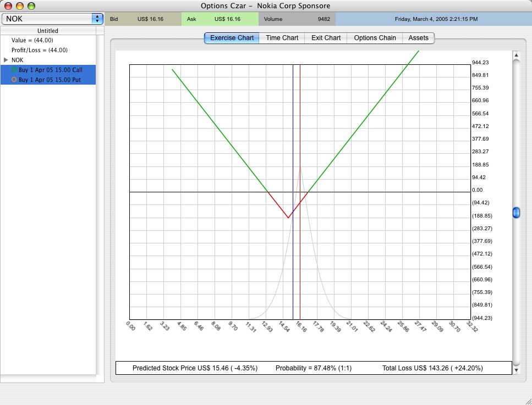532x405 pixels.
Task: Click the green circle icon beside the Call option
Action: pyautogui.click(x=14, y=69)
